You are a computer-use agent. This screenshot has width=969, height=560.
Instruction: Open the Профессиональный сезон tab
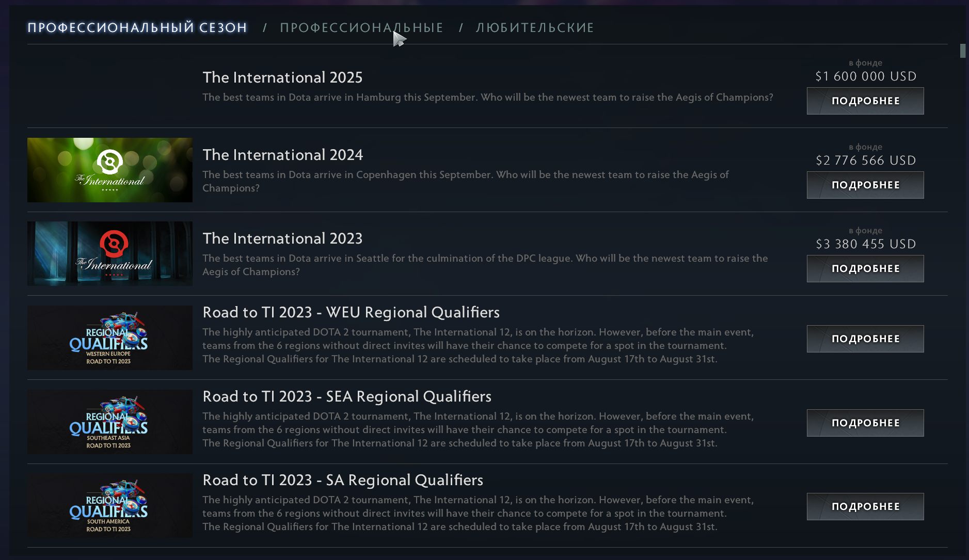(137, 28)
